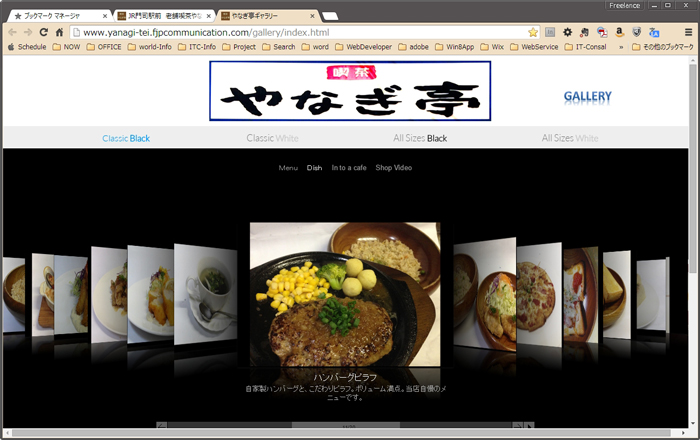Open the Win8App bookmark folder

454,47
